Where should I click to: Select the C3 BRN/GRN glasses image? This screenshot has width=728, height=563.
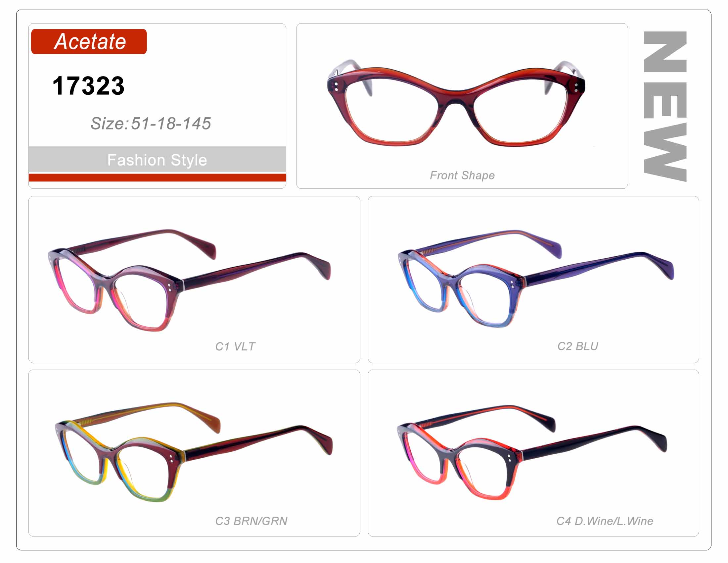coord(194,452)
